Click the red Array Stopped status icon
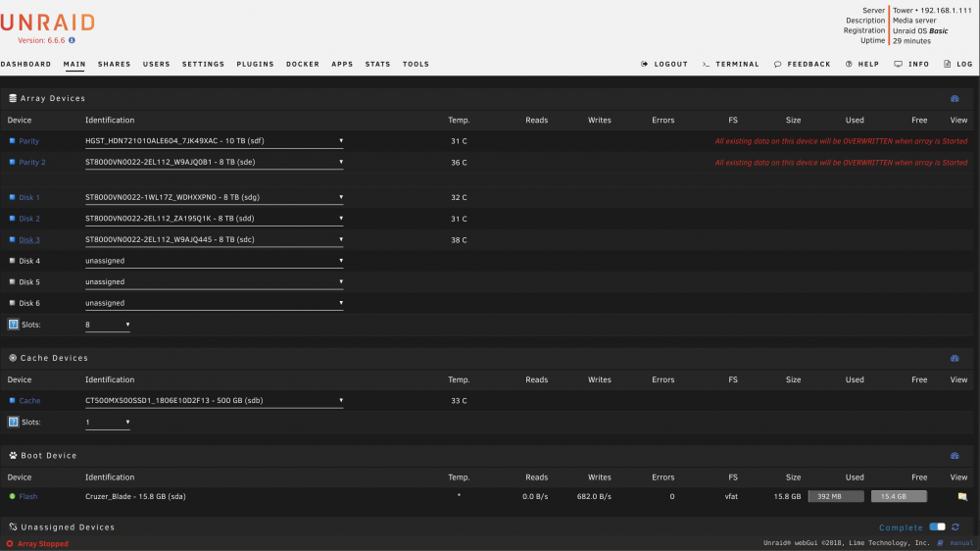The height and width of the screenshot is (551, 980). (x=10, y=544)
